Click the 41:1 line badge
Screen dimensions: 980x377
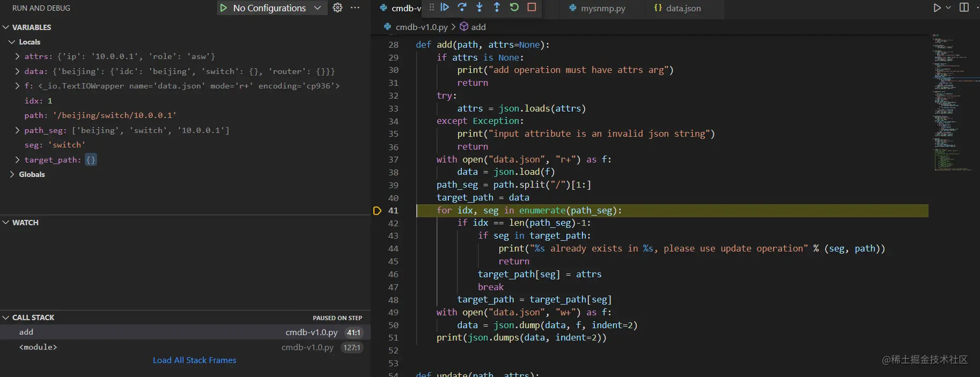tap(353, 332)
